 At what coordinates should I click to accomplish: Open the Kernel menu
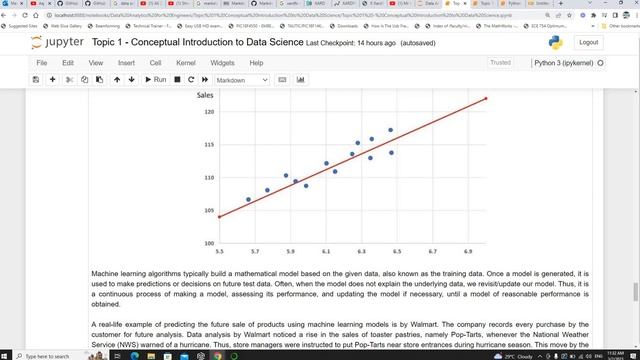pyautogui.click(x=186, y=63)
